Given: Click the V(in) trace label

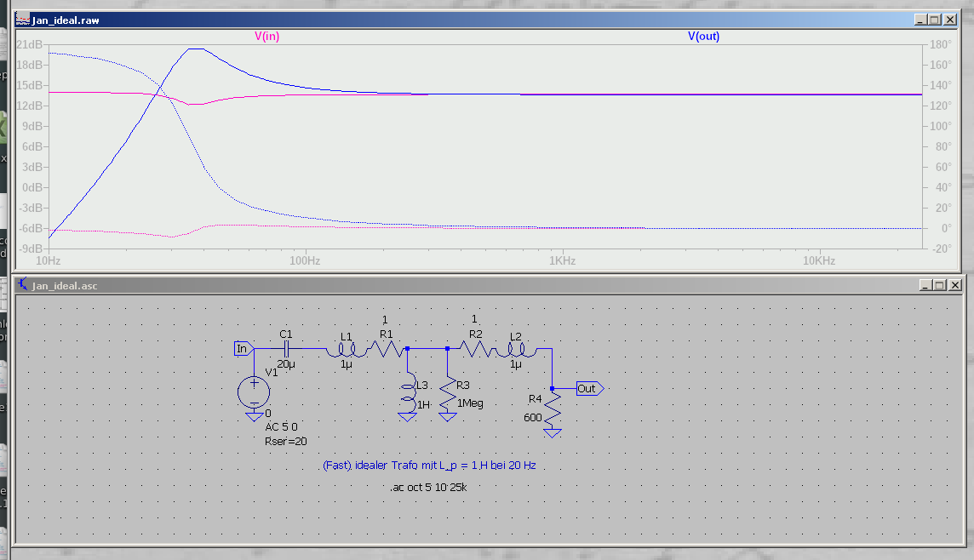Looking at the screenshot, I should pos(267,36).
